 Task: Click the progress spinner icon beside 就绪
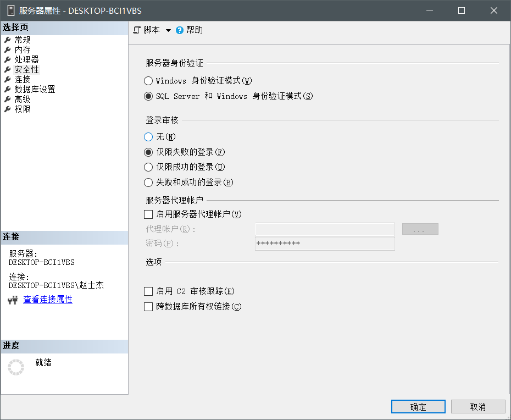click(16, 367)
